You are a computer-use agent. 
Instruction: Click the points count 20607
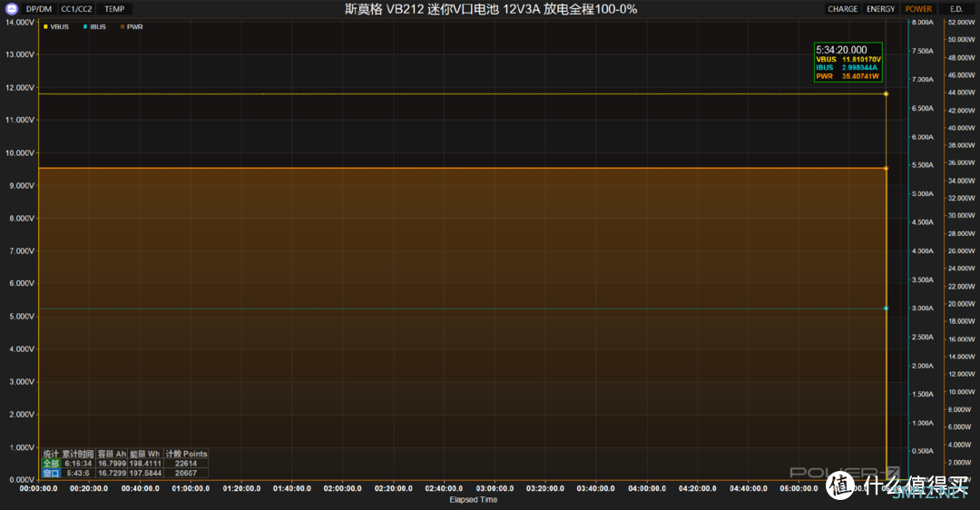click(x=186, y=473)
